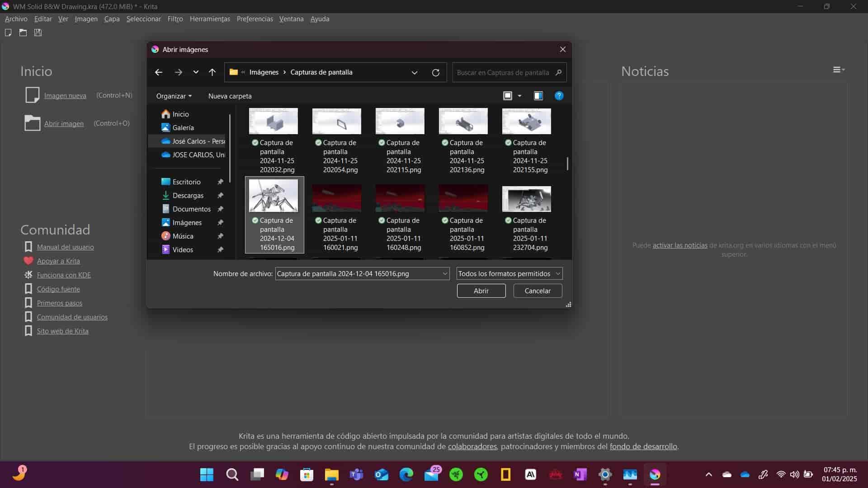868x488 pixels.
Task: Click the fondo de desarrollo link
Action: pyautogui.click(x=643, y=446)
